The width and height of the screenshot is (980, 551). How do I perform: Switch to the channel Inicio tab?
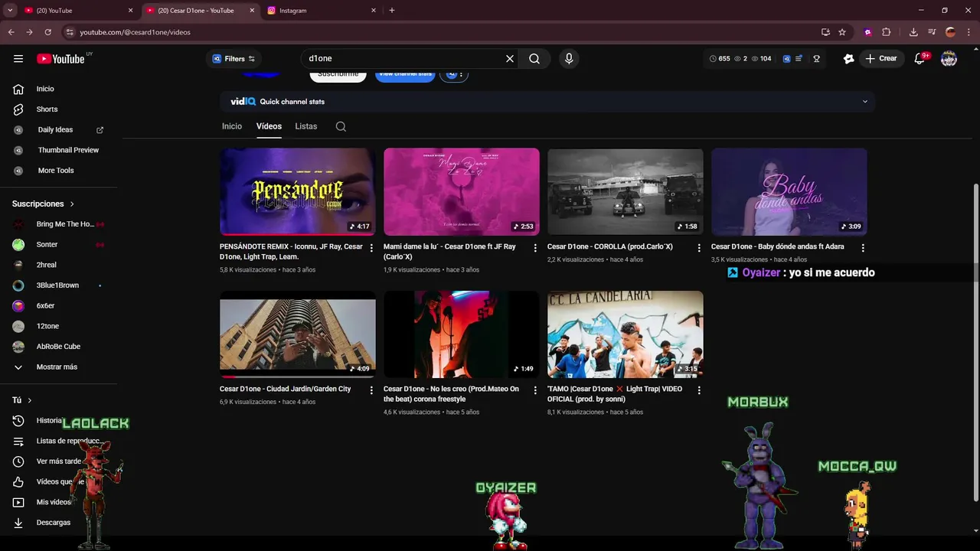[x=232, y=126]
